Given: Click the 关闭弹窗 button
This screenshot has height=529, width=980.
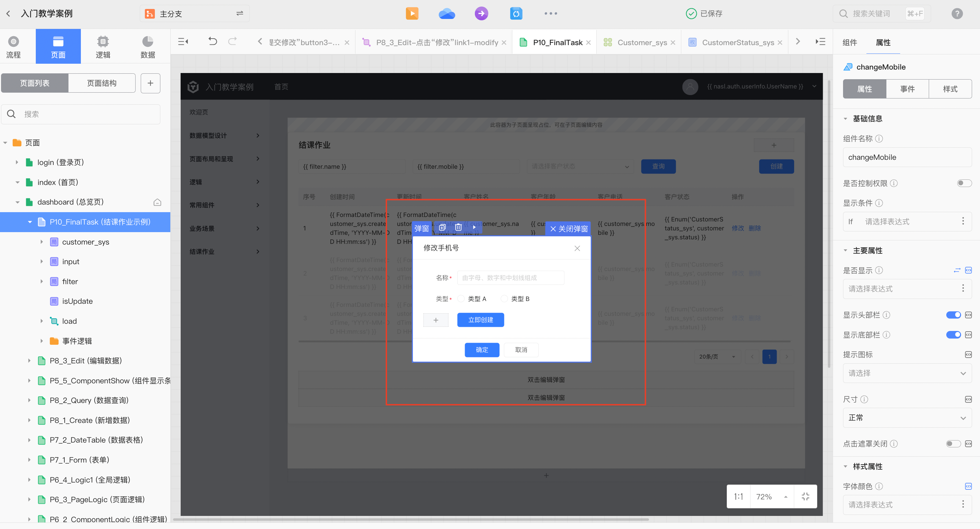Looking at the screenshot, I should point(568,228).
